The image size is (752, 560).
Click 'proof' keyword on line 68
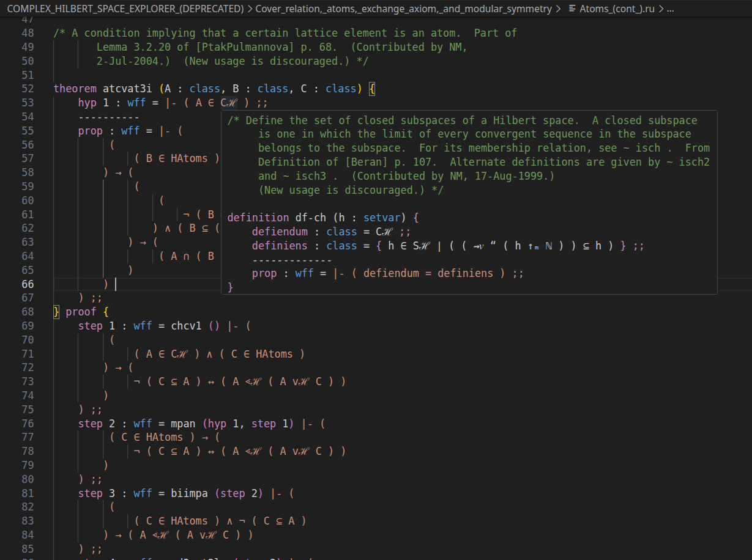81,312
